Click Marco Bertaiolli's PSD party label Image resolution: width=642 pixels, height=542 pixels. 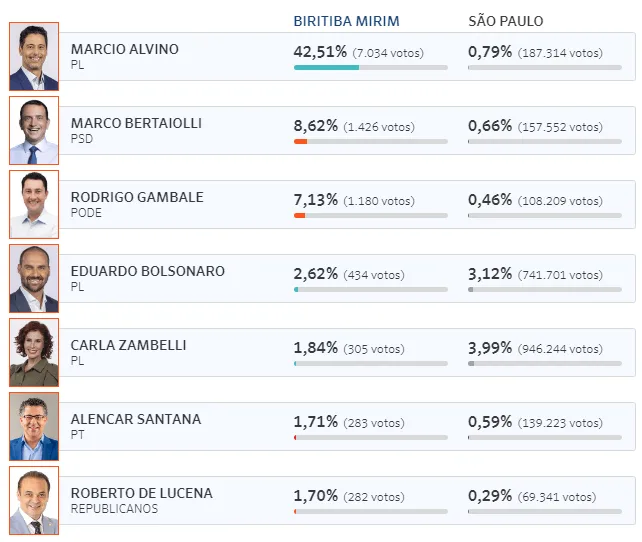82,138
